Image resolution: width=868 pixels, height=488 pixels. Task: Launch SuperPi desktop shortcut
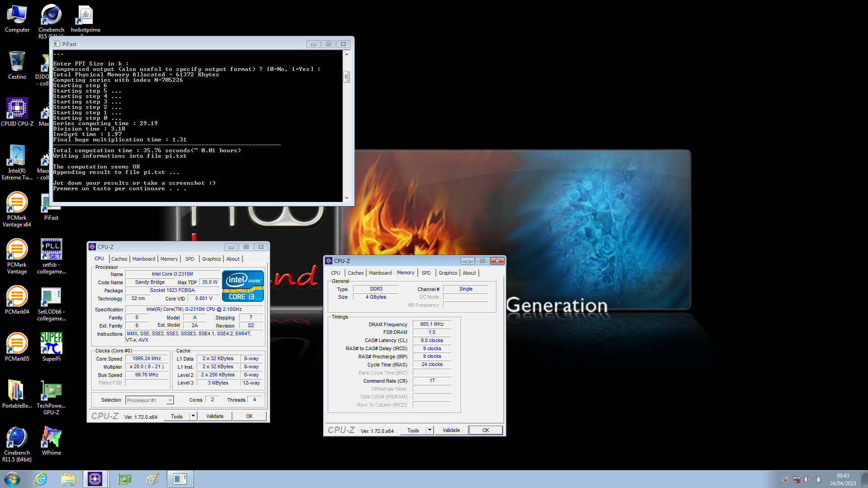(x=51, y=347)
